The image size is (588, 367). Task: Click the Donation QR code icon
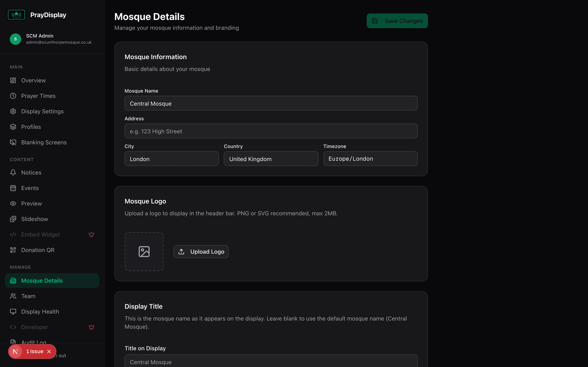(x=13, y=250)
